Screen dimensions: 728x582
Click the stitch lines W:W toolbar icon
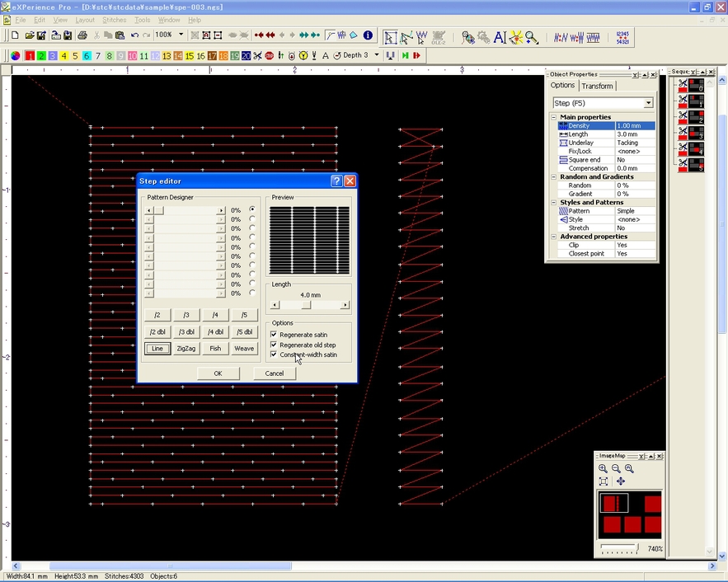tap(576, 37)
